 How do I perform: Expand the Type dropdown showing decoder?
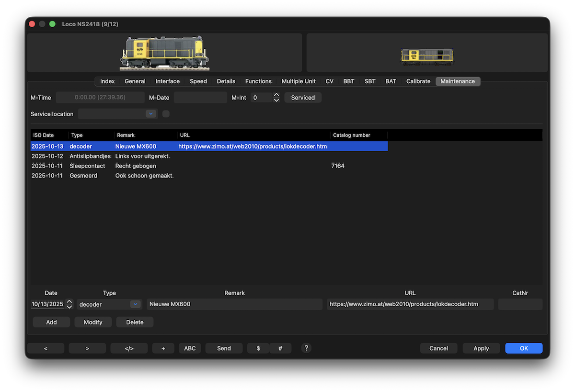click(x=135, y=304)
